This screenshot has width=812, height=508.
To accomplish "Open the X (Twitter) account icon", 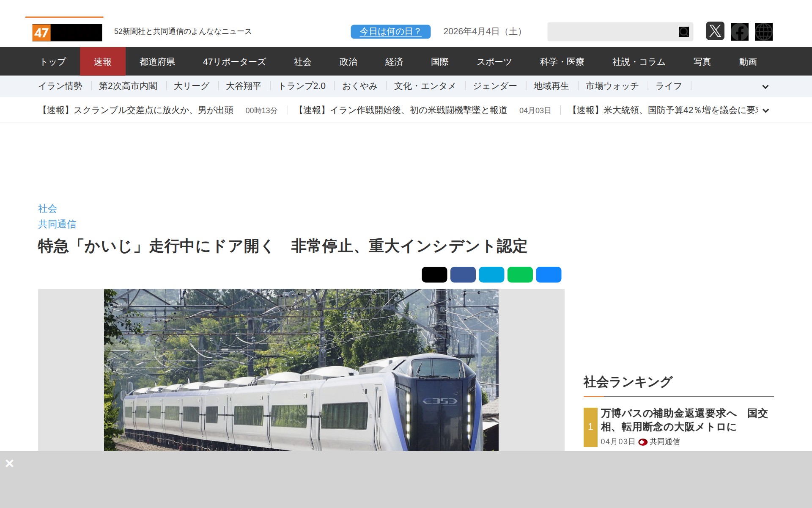I will click(715, 31).
